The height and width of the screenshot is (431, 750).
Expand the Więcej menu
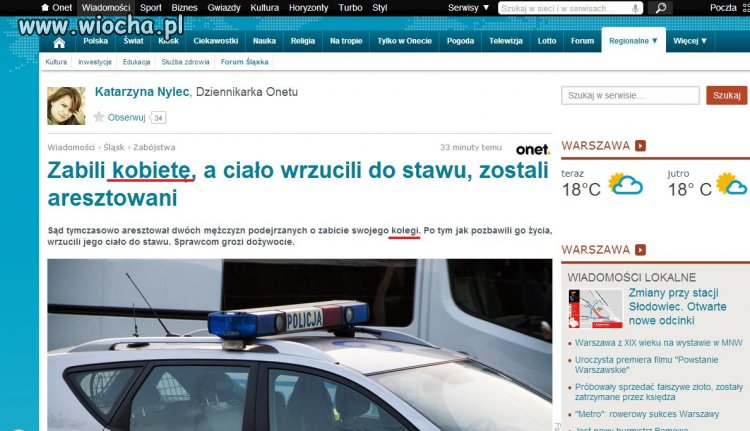[690, 41]
